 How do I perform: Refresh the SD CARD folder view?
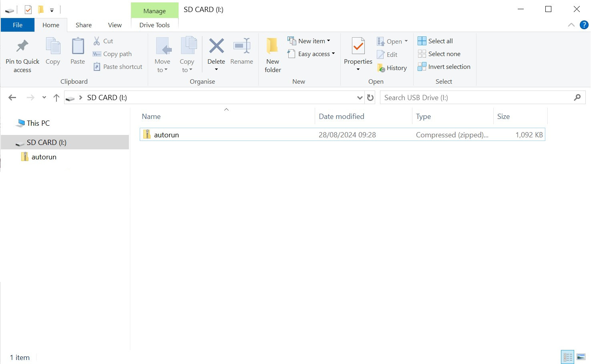click(x=370, y=98)
